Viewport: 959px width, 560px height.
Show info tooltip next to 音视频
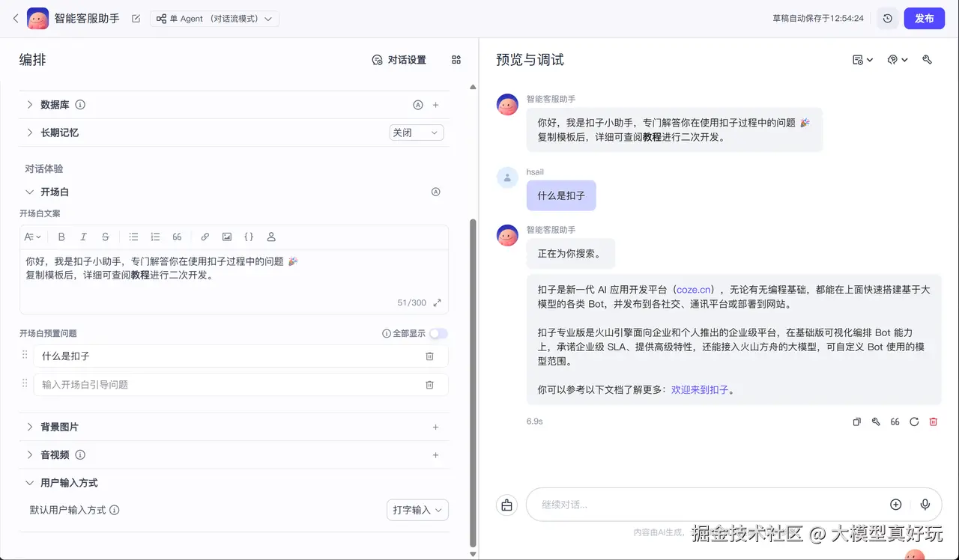80,454
